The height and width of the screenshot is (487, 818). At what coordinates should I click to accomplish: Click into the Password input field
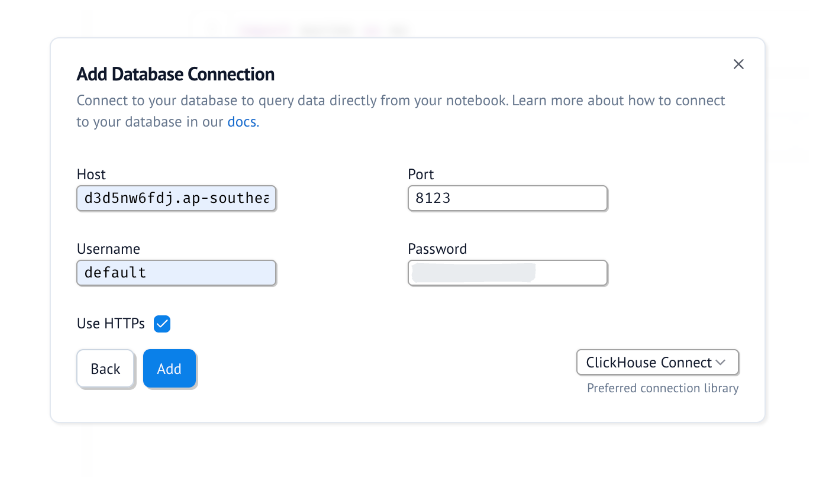click(x=507, y=273)
